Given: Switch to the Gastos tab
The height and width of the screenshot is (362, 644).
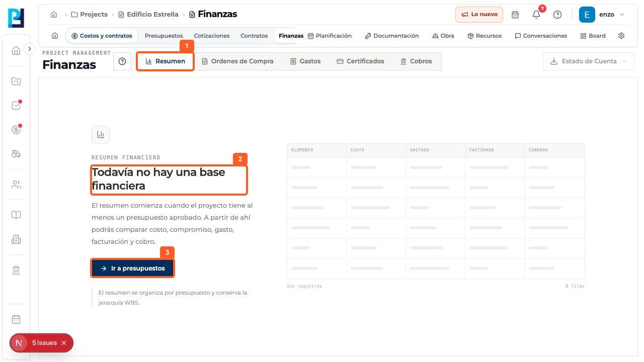Looking at the screenshot, I should coord(305,61).
